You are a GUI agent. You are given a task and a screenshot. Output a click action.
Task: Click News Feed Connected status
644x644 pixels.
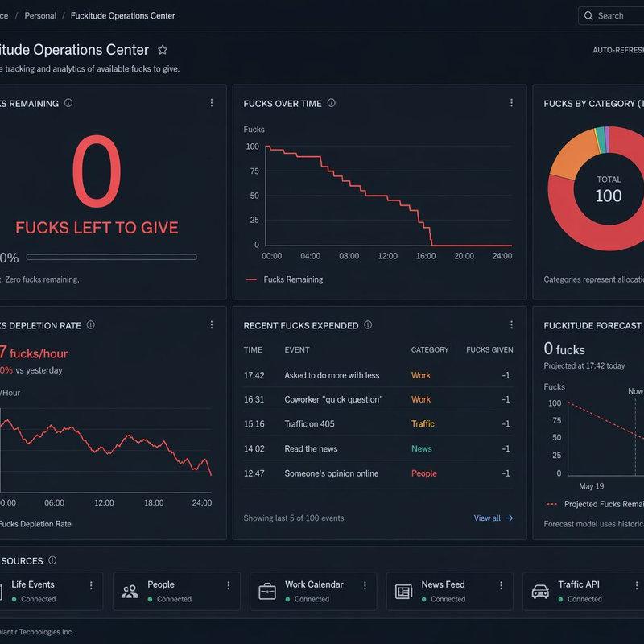(444, 599)
